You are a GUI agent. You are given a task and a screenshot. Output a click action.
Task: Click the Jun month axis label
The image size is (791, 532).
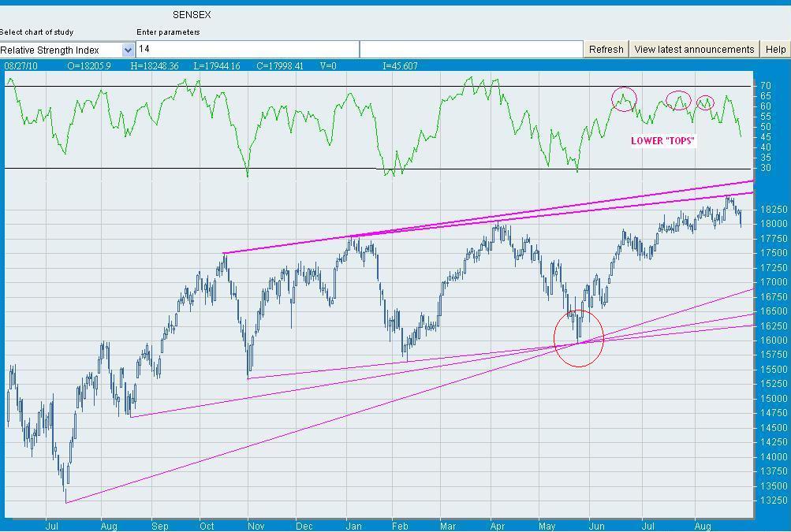pyautogui.click(x=596, y=526)
